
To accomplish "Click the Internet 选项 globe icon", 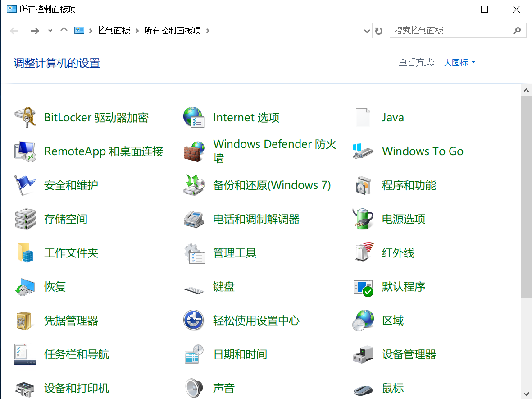I will click(194, 118).
